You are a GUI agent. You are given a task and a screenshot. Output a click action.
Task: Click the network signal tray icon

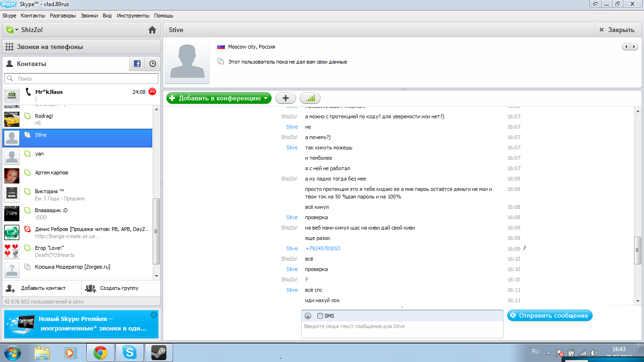[583, 353]
